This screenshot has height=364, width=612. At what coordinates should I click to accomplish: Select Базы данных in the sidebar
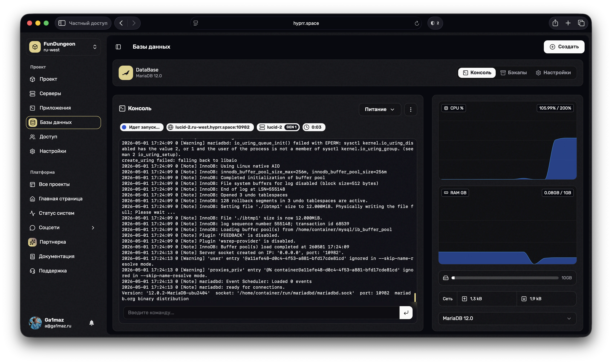pos(63,122)
